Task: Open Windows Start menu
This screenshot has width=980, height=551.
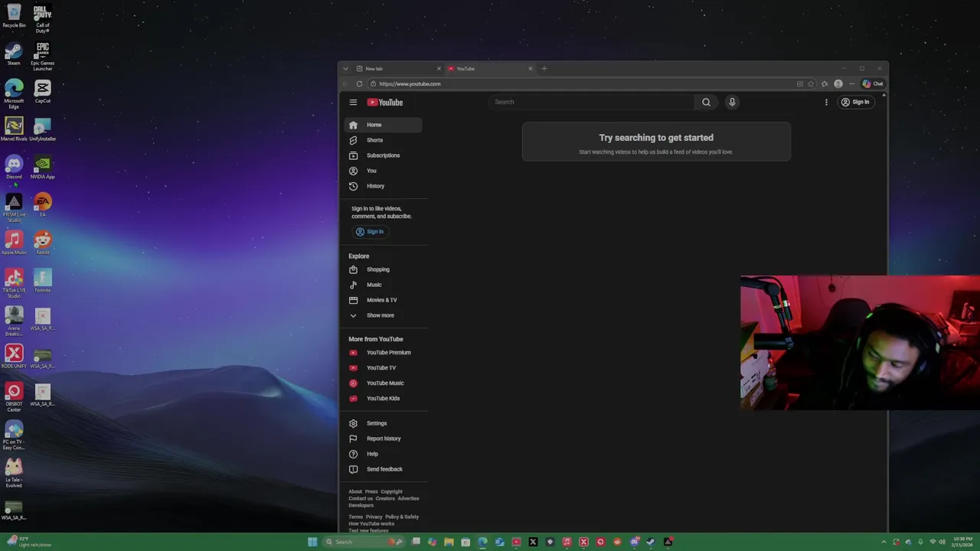Action: pyautogui.click(x=312, y=542)
